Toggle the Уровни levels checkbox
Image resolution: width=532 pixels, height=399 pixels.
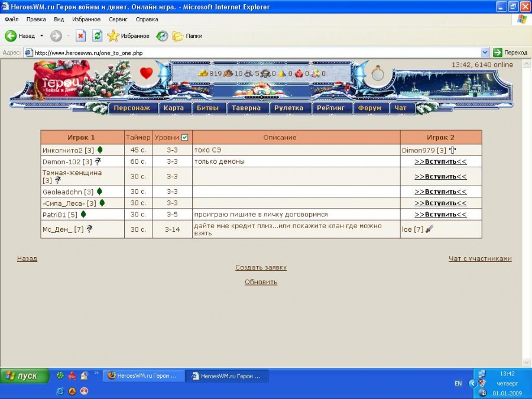pyautogui.click(x=184, y=137)
